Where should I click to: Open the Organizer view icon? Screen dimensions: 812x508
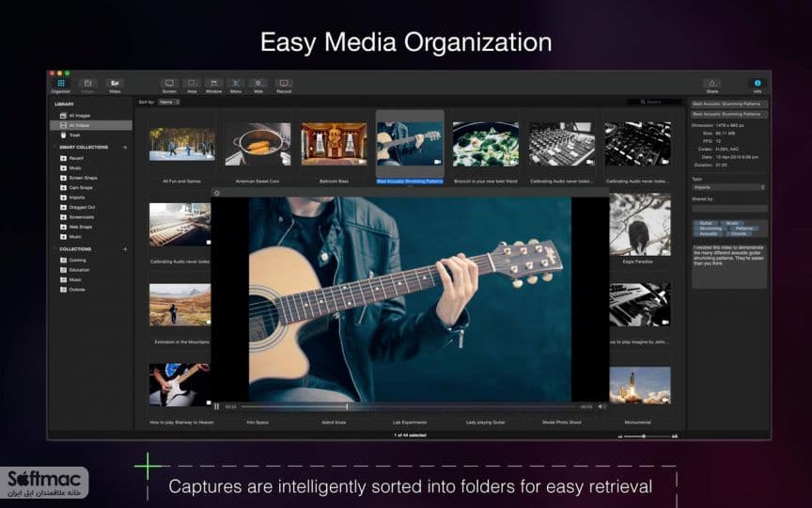pyautogui.click(x=60, y=84)
